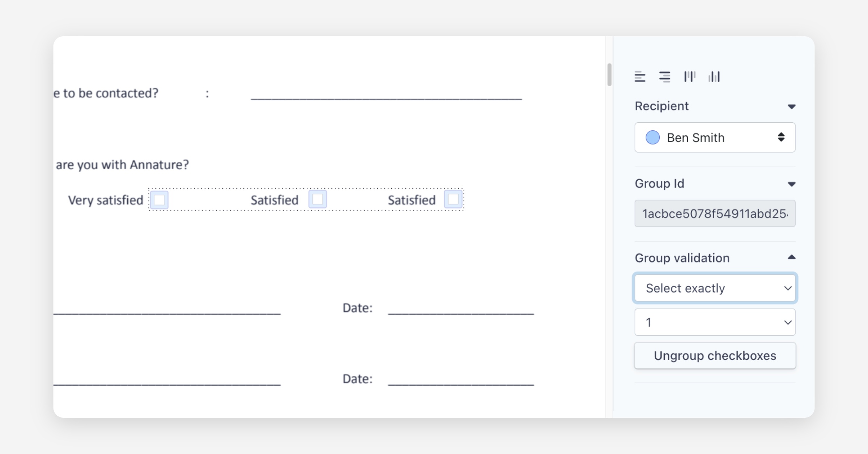Click the align right icon

click(664, 77)
